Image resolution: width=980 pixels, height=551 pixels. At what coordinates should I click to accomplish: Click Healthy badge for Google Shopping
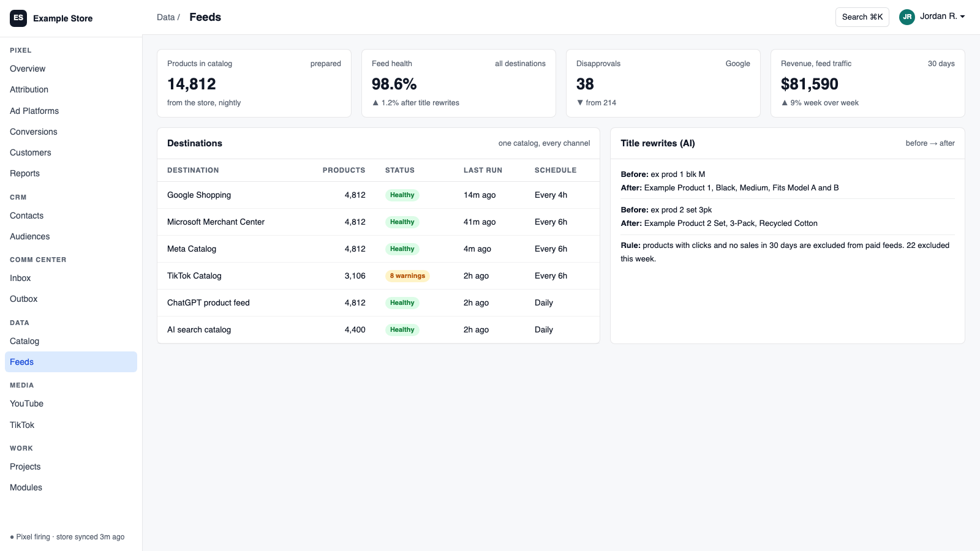[x=402, y=195]
